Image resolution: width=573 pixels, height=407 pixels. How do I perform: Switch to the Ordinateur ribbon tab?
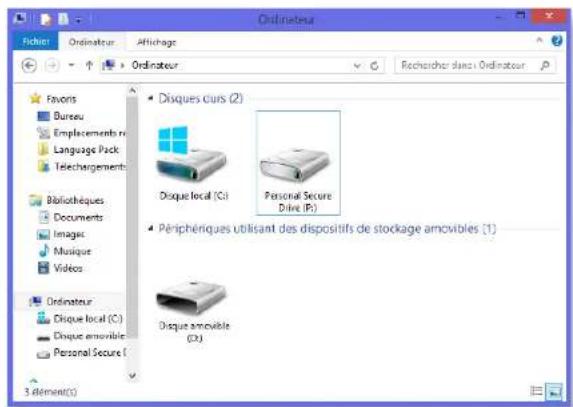(x=91, y=42)
